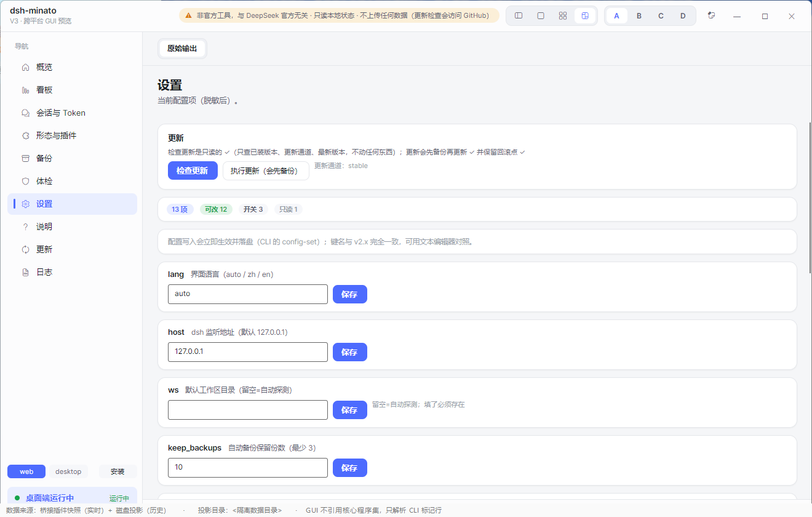
Task: Click the 数据来源 status bar entry
Action: (x=86, y=510)
